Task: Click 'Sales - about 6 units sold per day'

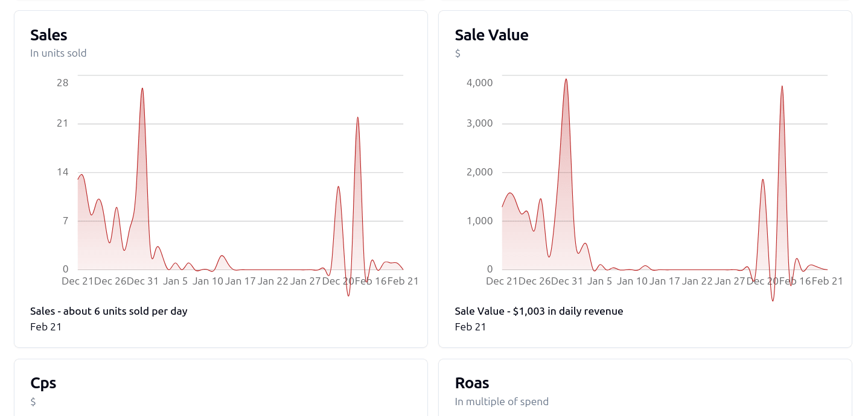Action: pos(109,311)
